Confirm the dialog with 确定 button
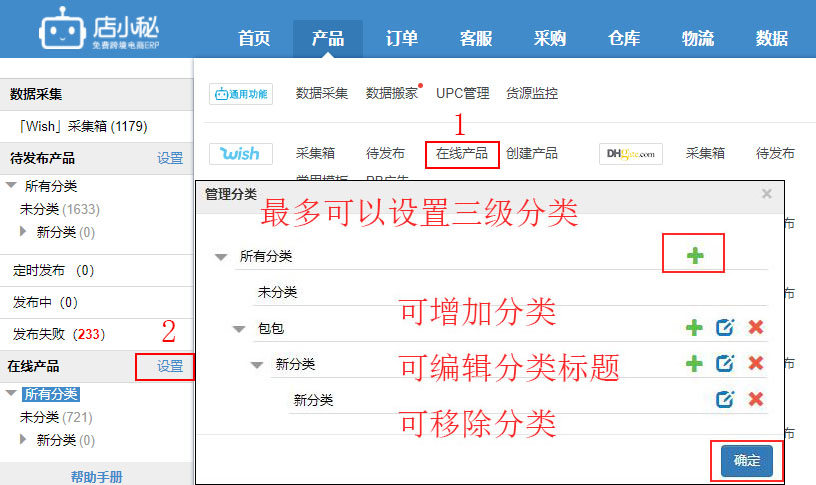The height and width of the screenshot is (485, 816). [746, 460]
